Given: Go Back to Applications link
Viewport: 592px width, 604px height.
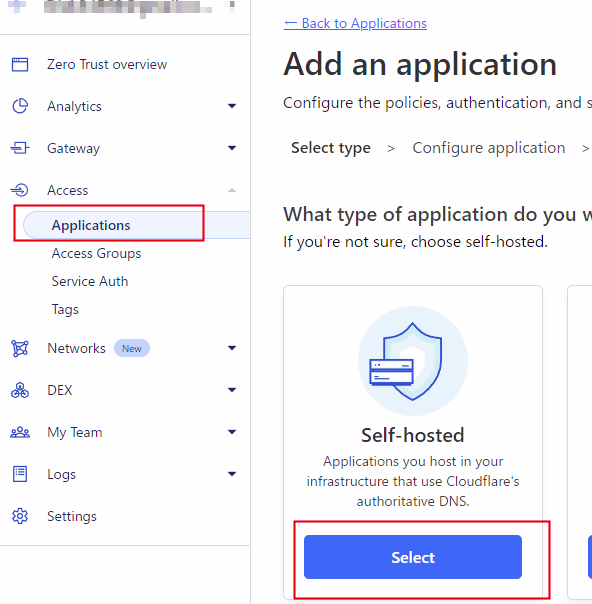Looking at the screenshot, I should coord(355,23).
